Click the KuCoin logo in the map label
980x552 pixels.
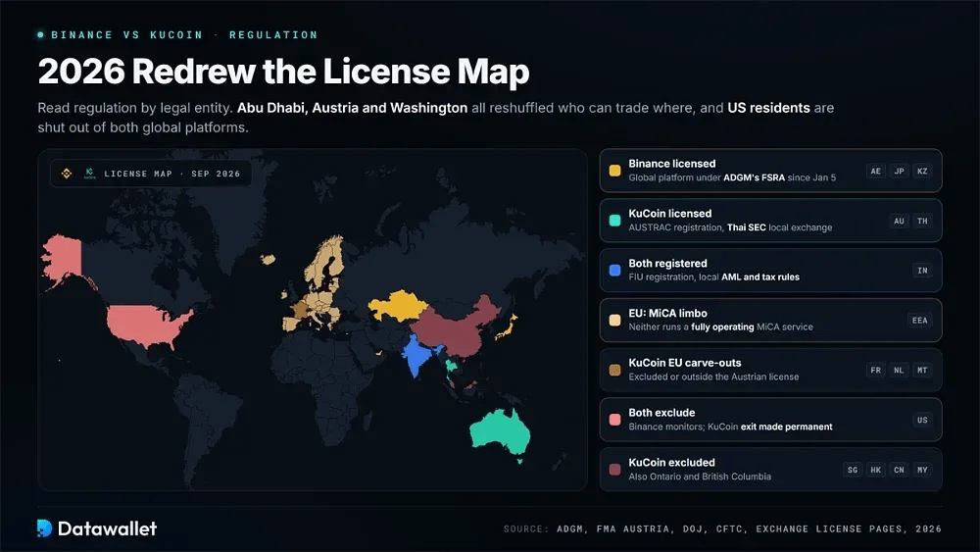pos(89,174)
